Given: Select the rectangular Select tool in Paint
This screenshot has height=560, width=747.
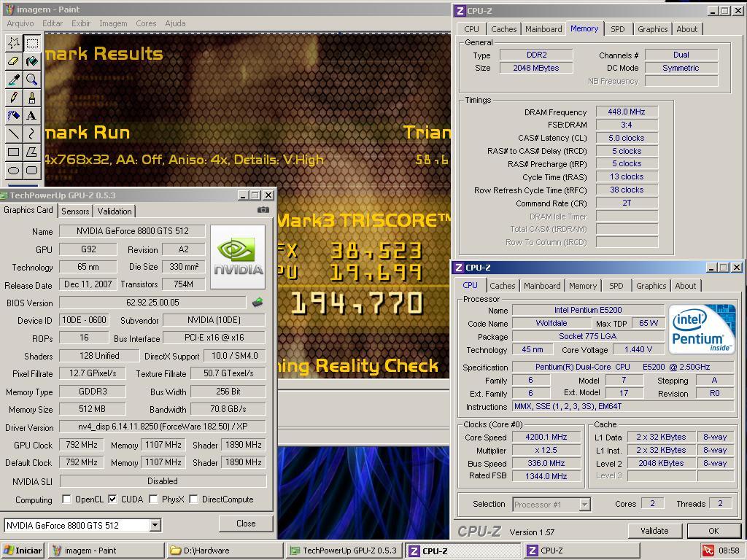Looking at the screenshot, I should [x=32, y=43].
